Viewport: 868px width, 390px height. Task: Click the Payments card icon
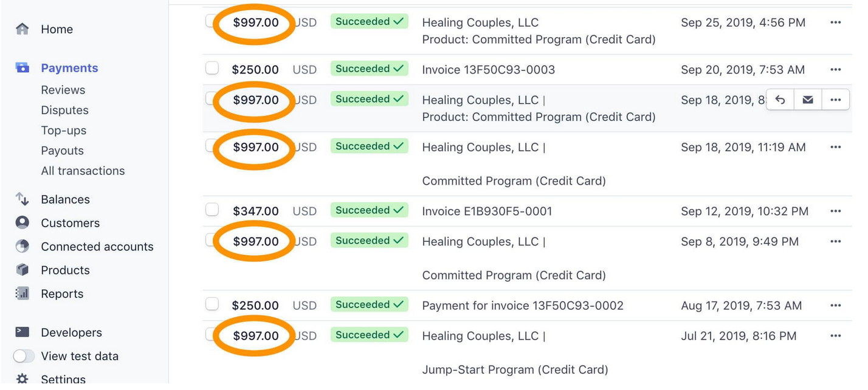coord(22,68)
